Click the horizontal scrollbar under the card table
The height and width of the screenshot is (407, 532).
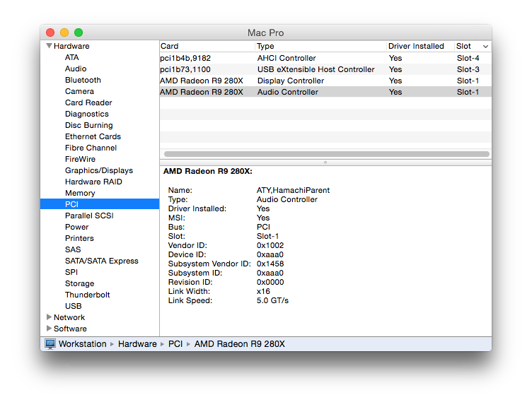coord(326,154)
